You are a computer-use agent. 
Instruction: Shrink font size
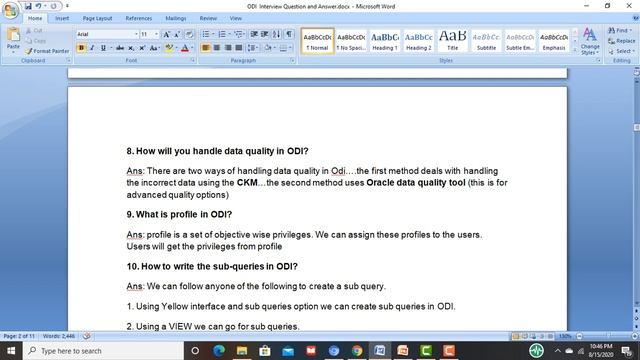coord(177,34)
